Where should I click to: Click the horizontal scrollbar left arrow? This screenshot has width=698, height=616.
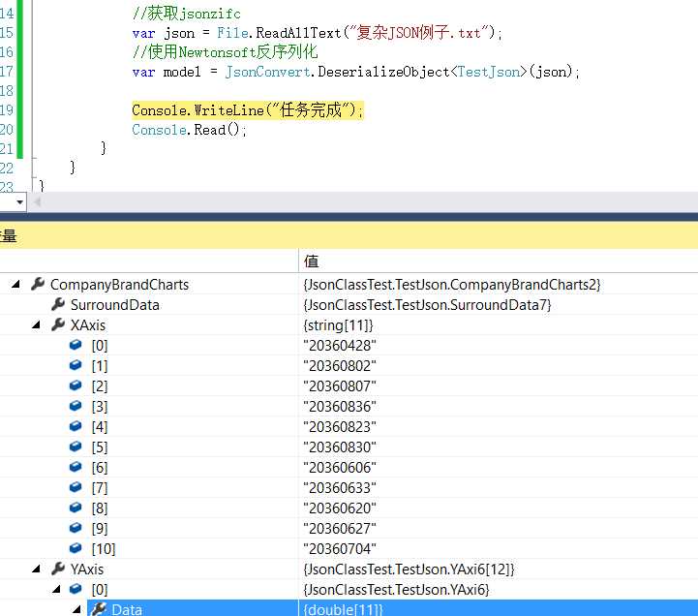[38, 202]
